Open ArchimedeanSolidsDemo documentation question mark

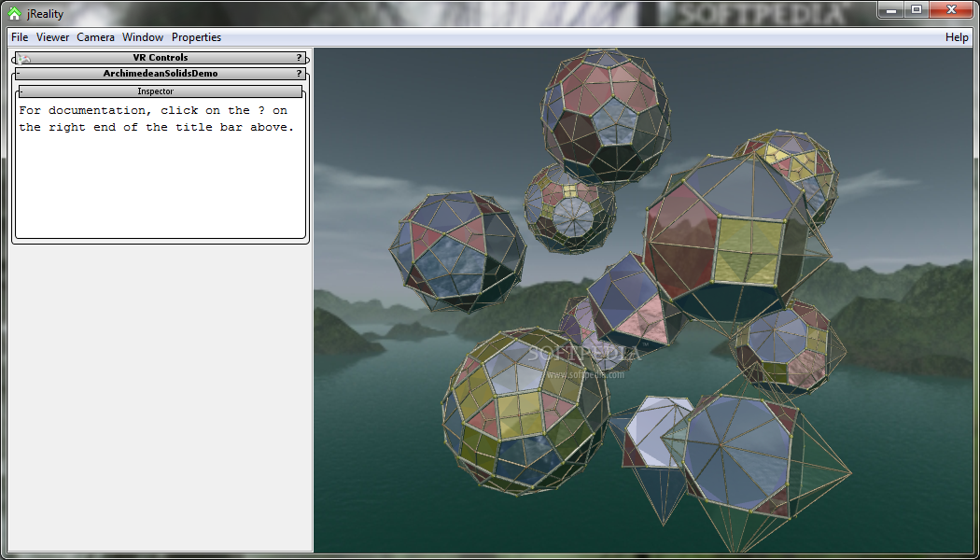tap(299, 74)
